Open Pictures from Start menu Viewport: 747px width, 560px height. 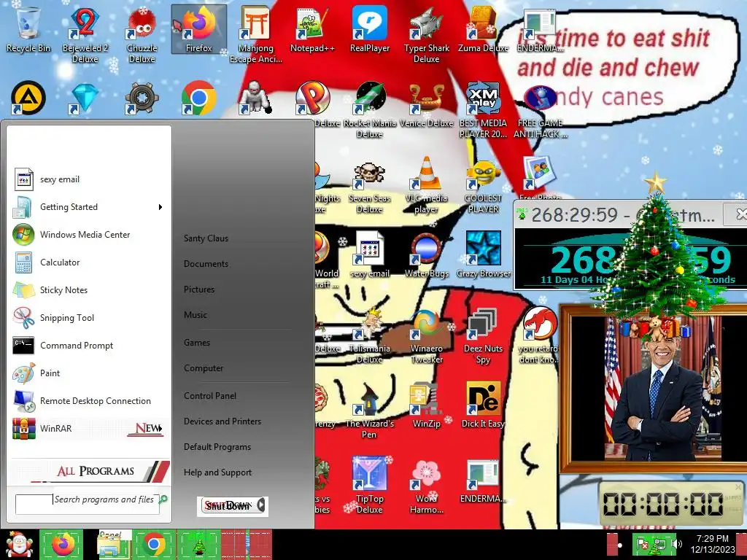coord(199,289)
